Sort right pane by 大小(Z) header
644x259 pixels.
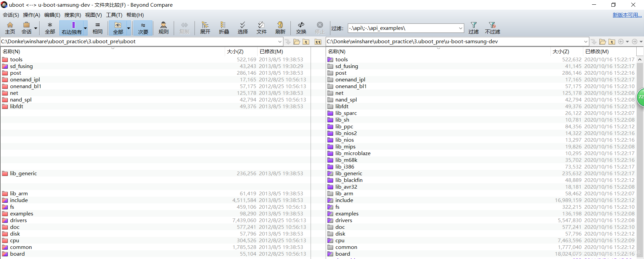tap(566, 52)
